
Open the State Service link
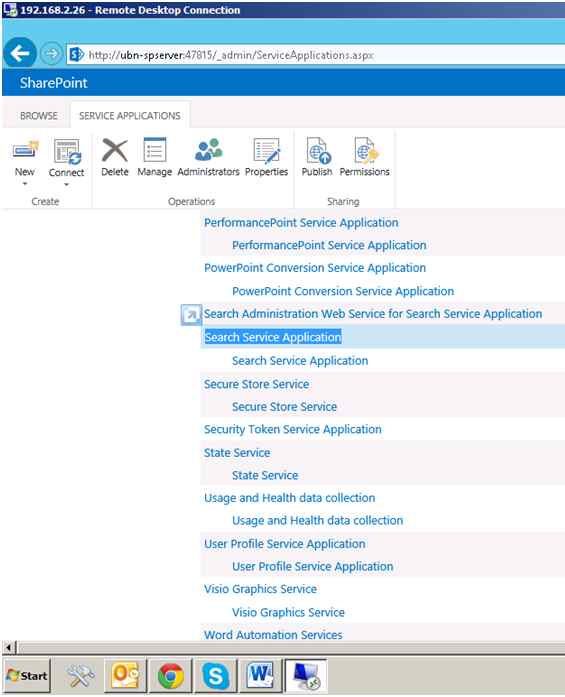pos(237,453)
